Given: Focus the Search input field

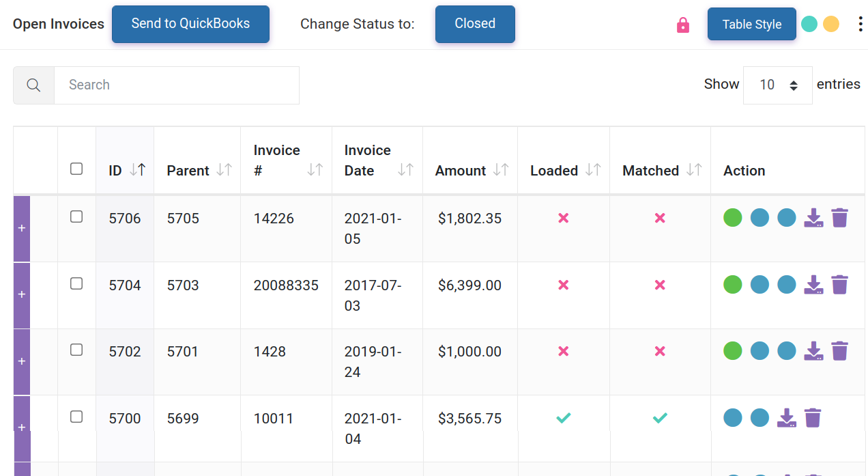Looking at the screenshot, I should (x=177, y=85).
